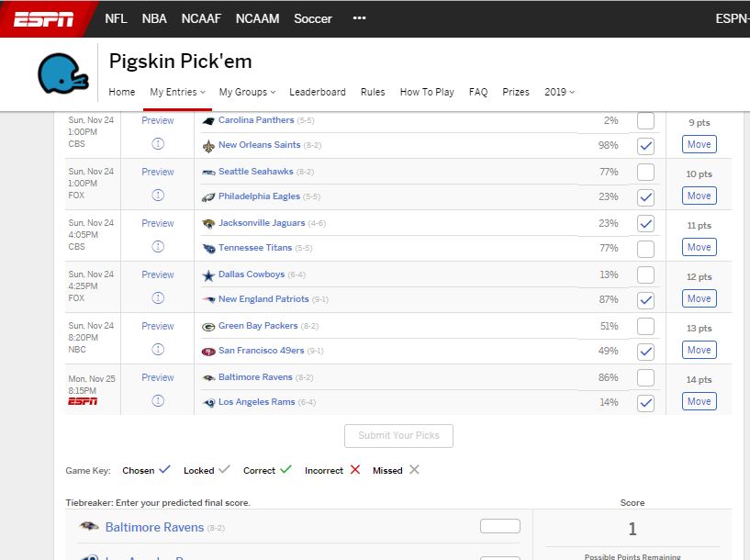Uncheck the New Orleans Saints pick box
Screen dimensions: 750x560
(645, 146)
